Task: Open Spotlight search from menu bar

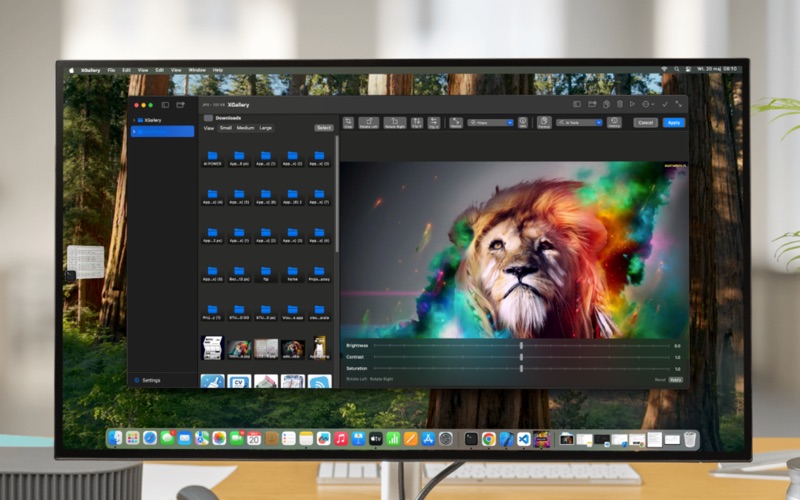Action: pos(677,69)
